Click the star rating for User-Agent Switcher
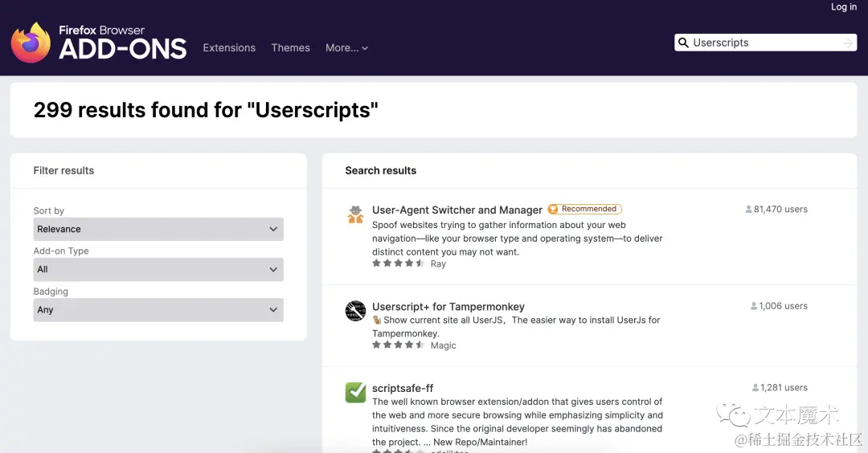Screen dimensions: 868x453 [x=398, y=263]
